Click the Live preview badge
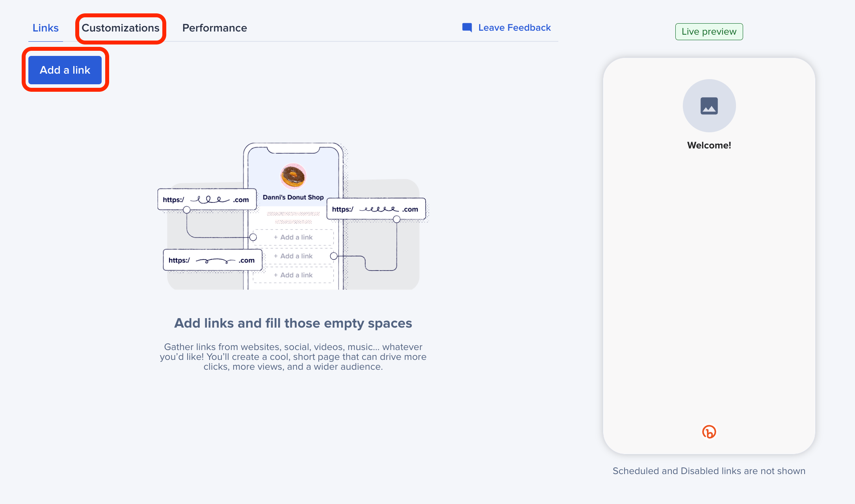This screenshot has width=855, height=504. point(708,31)
